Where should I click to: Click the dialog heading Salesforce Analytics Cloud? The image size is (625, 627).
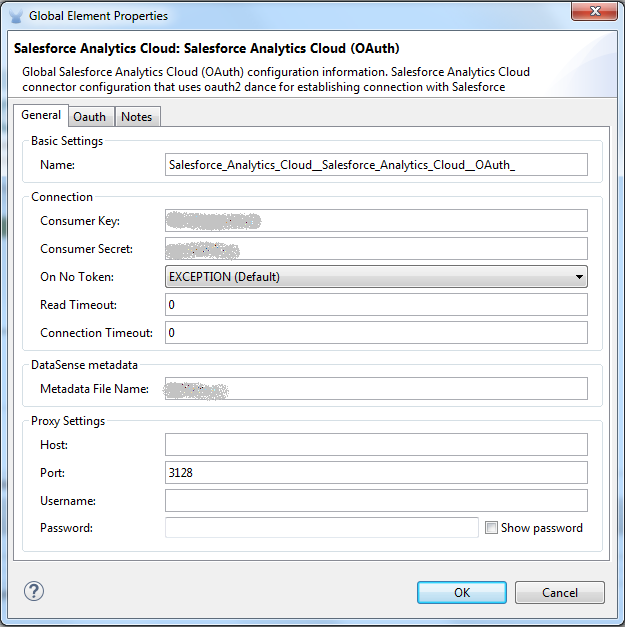coord(206,48)
